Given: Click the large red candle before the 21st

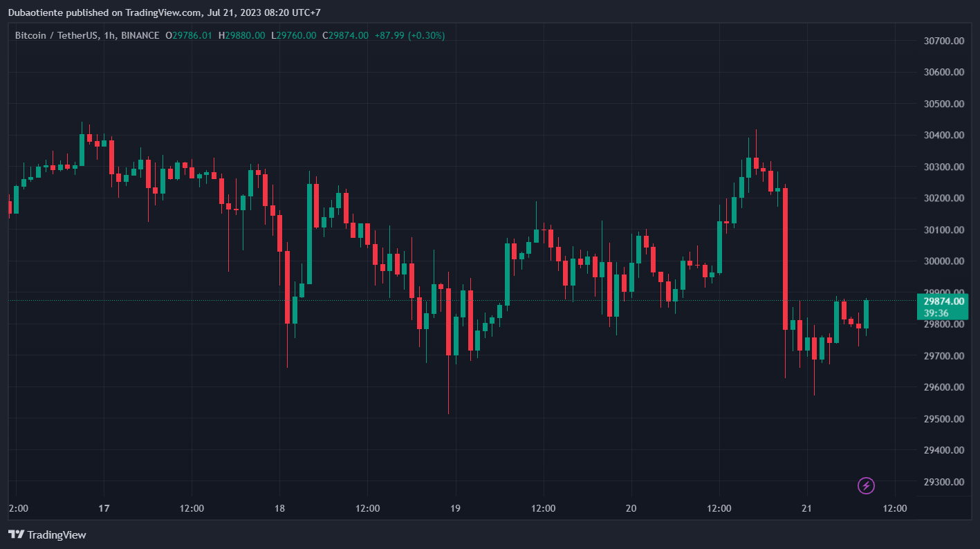Looking at the screenshot, I should [x=785, y=259].
